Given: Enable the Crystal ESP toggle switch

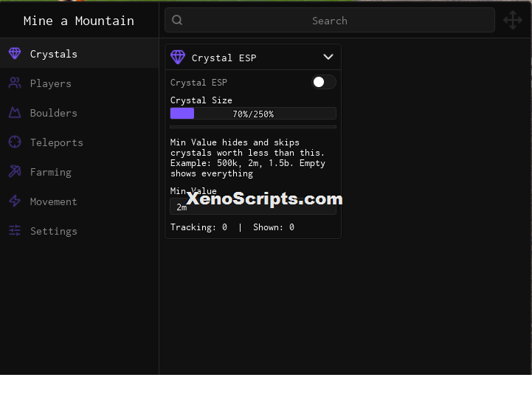Looking at the screenshot, I should pos(324,82).
